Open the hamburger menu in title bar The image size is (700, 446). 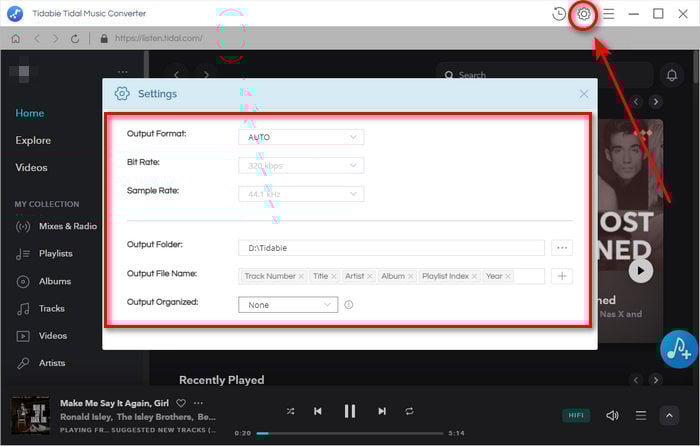point(608,14)
